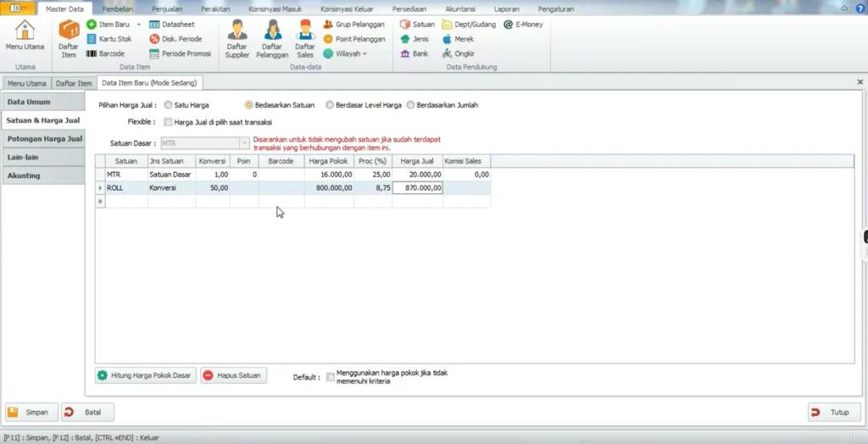Click Hapus Satuan button

click(x=234, y=375)
